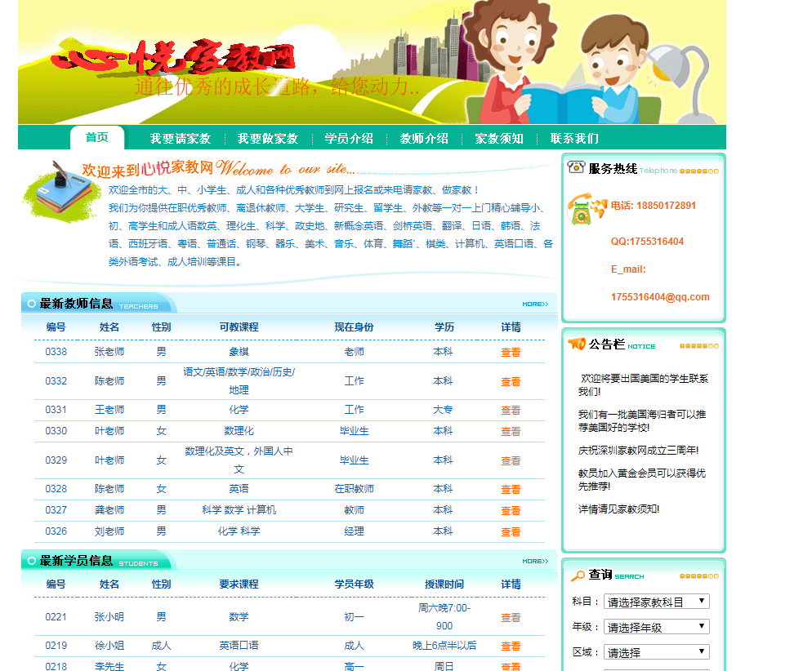View details for teacher 0328 陈老师

pyautogui.click(x=511, y=490)
